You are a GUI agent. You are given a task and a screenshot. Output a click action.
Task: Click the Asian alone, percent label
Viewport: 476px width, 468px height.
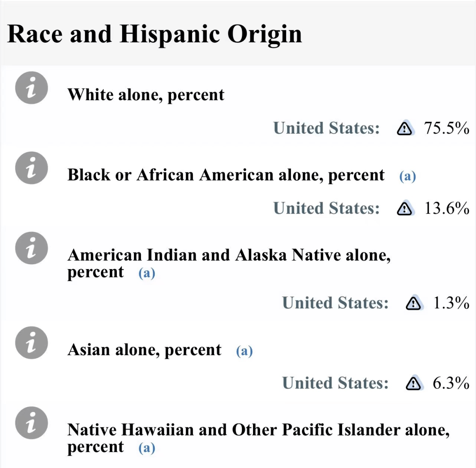(x=144, y=350)
